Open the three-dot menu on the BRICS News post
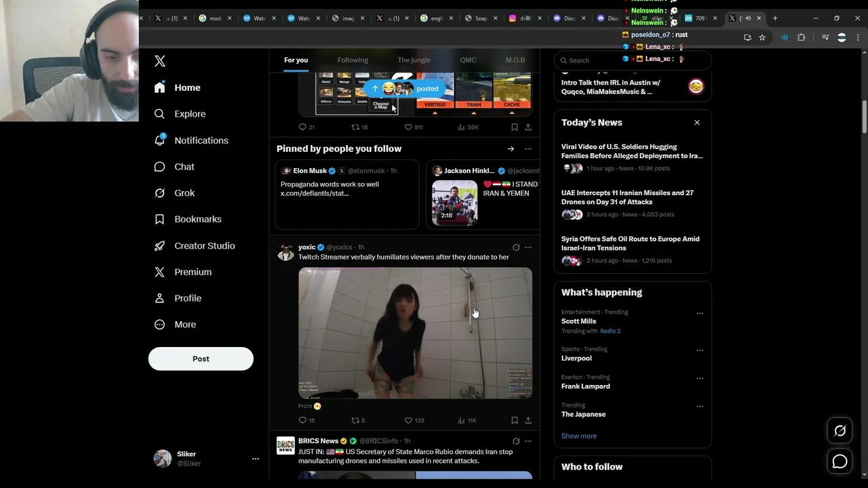 pyautogui.click(x=528, y=441)
